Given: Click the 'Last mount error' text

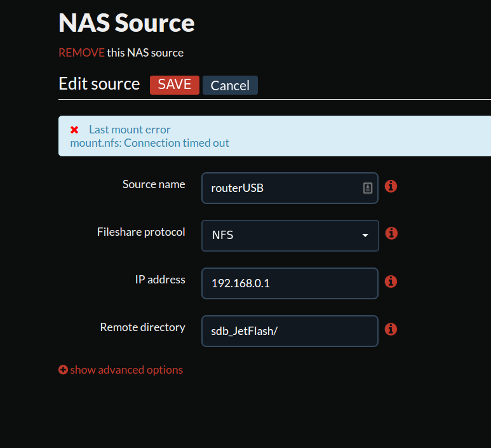Looking at the screenshot, I should (130, 130).
